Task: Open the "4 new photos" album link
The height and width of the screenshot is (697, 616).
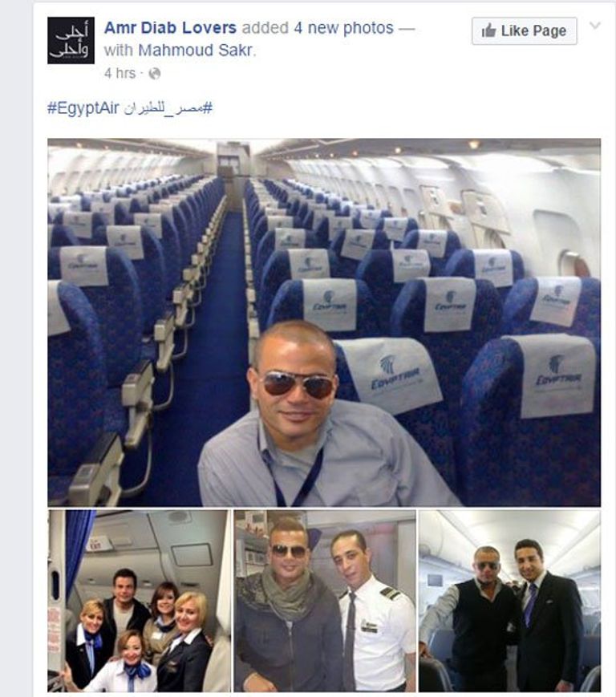Action: point(343,28)
